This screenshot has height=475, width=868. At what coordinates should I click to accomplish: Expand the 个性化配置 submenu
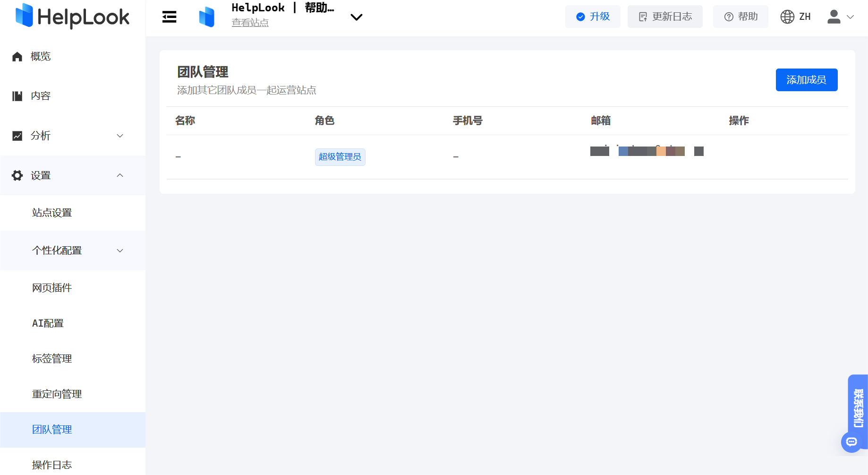pyautogui.click(x=120, y=250)
